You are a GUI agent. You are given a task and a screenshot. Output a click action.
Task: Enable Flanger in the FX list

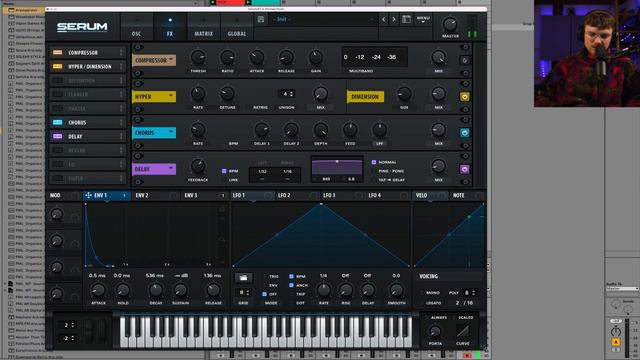tap(58, 94)
